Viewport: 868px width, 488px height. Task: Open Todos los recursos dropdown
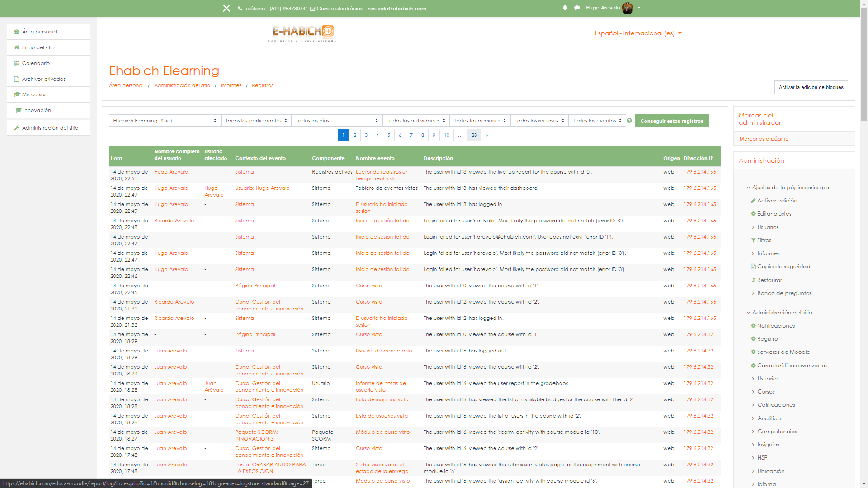click(539, 121)
